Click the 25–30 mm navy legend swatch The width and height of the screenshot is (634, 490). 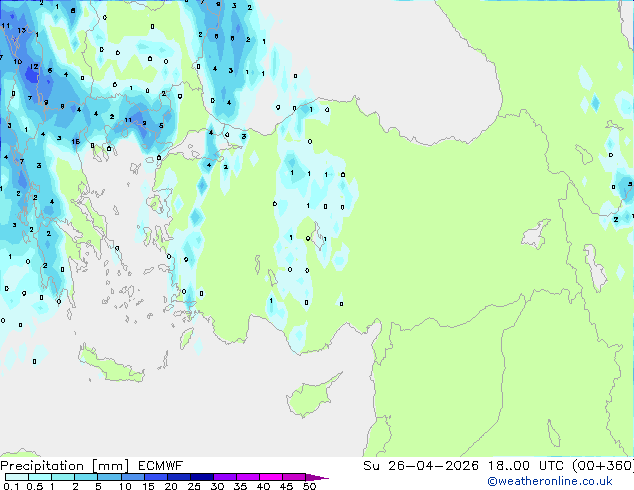[202, 477]
